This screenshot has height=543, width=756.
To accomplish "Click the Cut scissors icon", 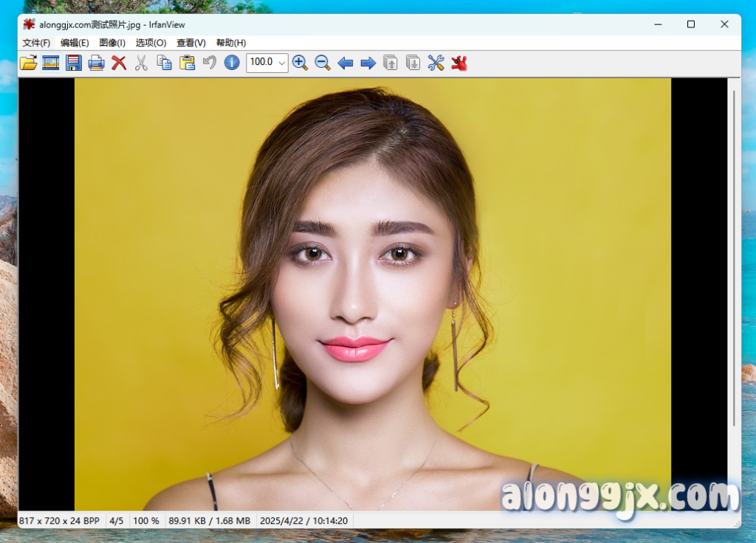I will pos(141,63).
